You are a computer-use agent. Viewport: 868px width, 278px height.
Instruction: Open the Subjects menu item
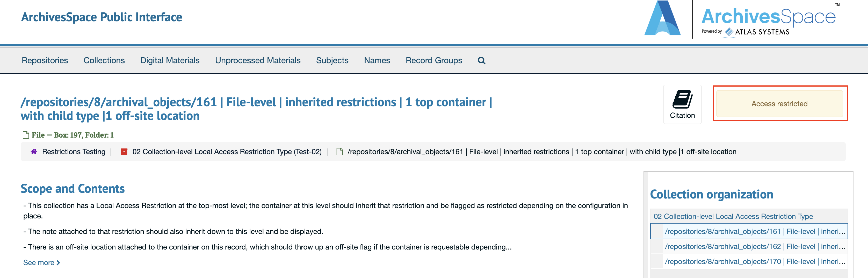[x=332, y=60]
